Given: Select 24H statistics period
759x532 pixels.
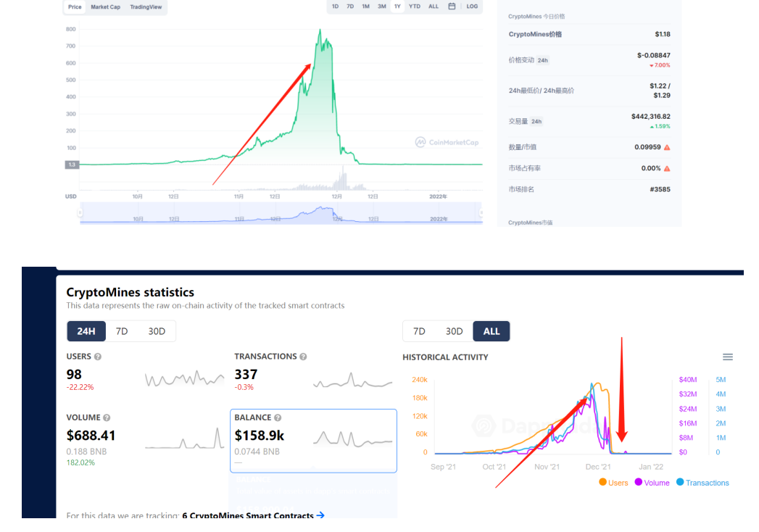Looking at the screenshot, I should (86, 331).
